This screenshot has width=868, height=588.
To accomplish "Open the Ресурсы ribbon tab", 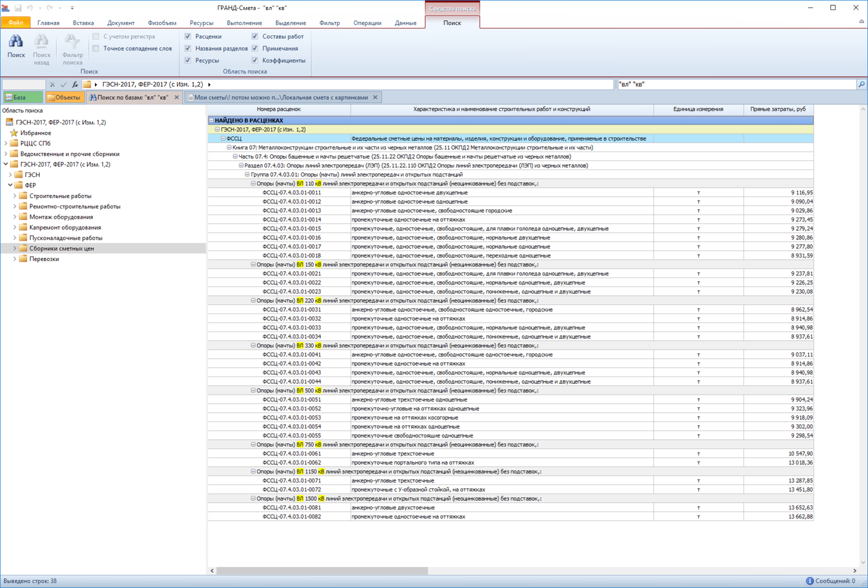I will coord(201,23).
